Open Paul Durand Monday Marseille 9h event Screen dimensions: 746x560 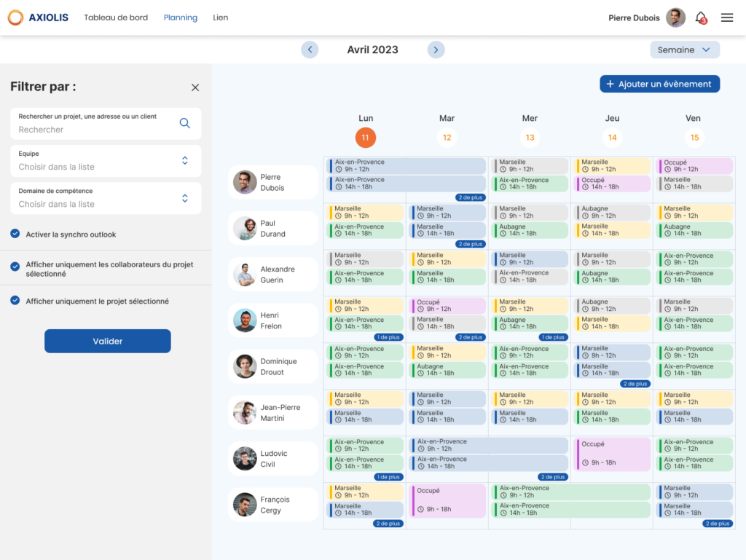point(366,212)
